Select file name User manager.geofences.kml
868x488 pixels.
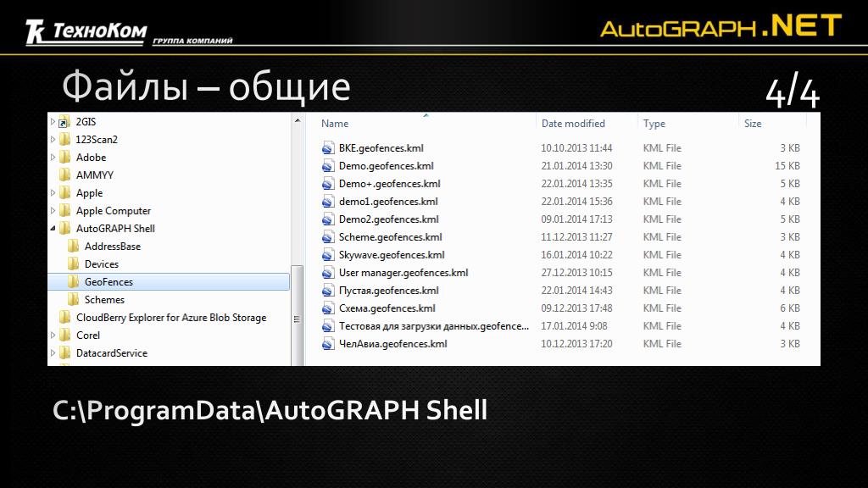403,272
